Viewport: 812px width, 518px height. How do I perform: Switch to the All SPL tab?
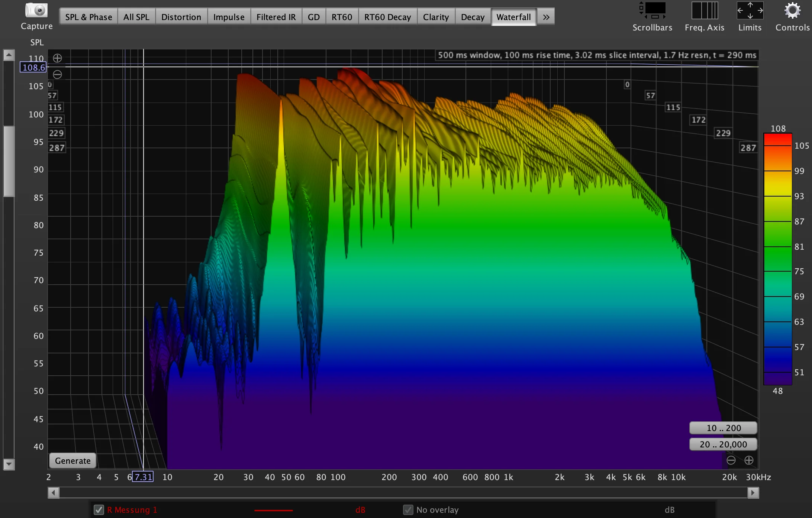click(136, 17)
